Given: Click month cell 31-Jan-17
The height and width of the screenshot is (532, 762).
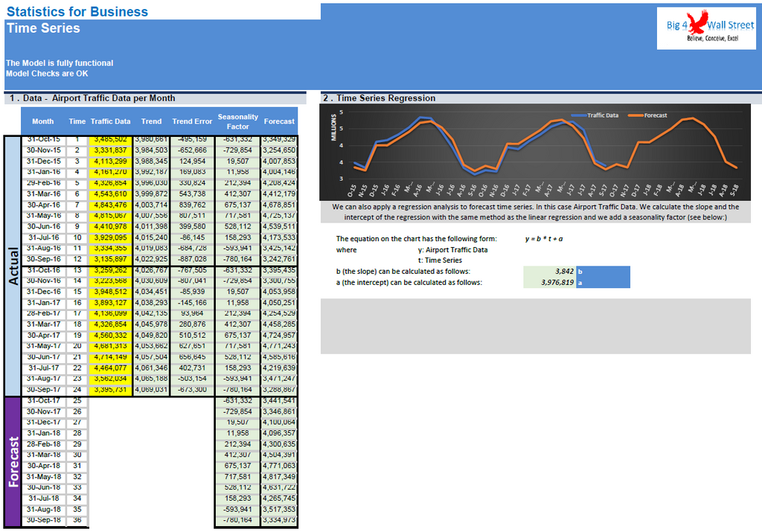Looking at the screenshot, I should click(44, 303).
